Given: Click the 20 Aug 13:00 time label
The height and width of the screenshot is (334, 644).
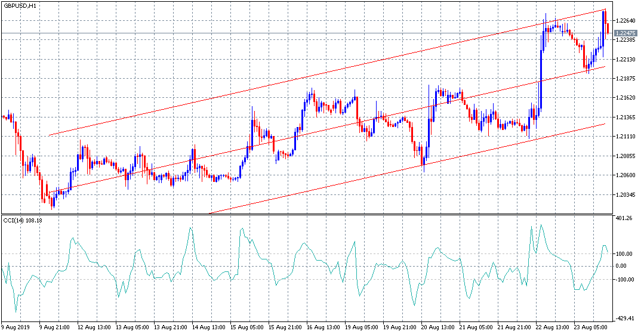Looking at the screenshot, I should pos(436,327).
